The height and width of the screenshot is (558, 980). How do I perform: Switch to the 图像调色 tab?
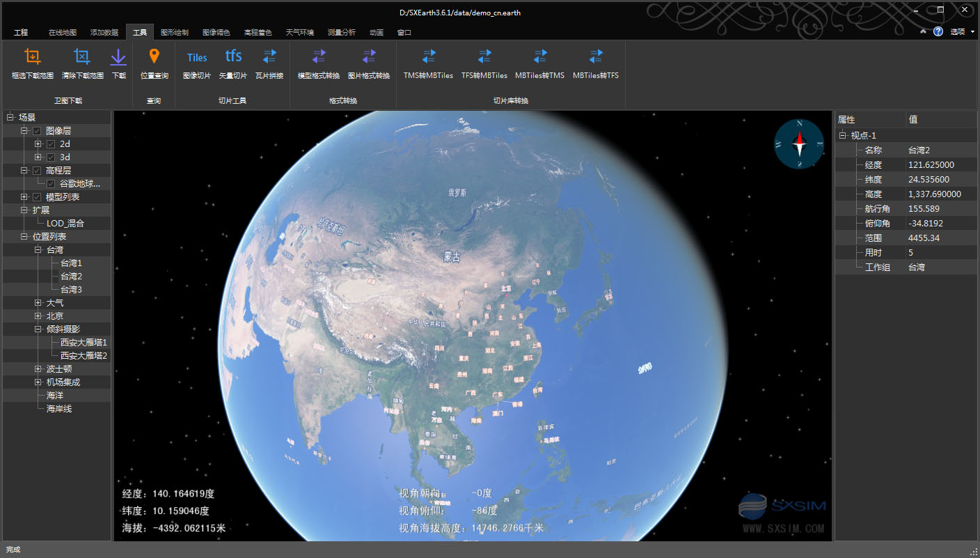(216, 32)
